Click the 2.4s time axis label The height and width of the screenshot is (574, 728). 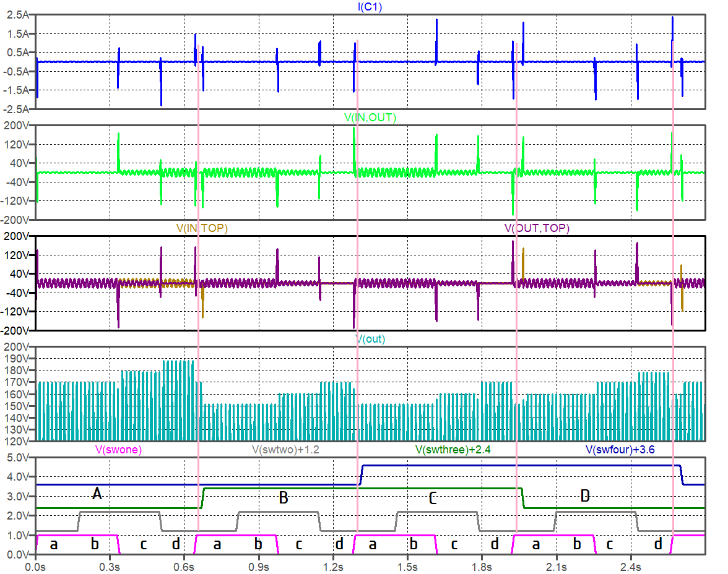pos(630,567)
